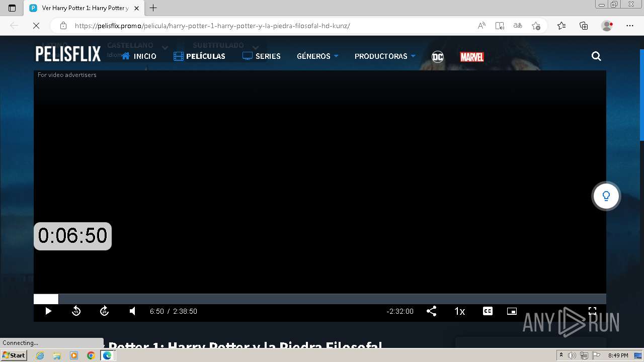Open a new browser tab

(153, 8)
